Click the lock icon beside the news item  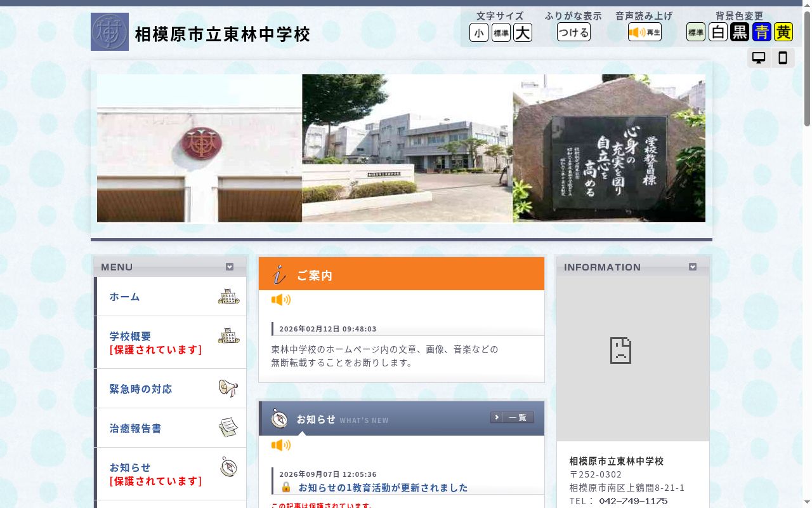pos(286,487)
